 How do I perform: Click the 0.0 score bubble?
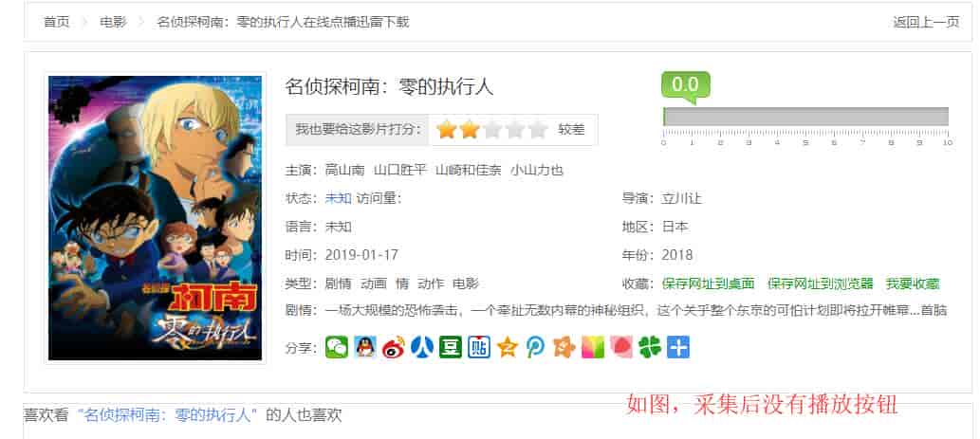(x=686, y=85)
